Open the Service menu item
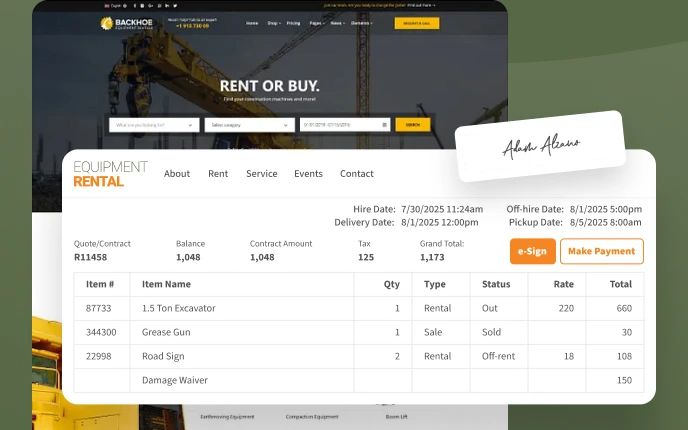This screenshot has height=430, width=688. point(262,174)
